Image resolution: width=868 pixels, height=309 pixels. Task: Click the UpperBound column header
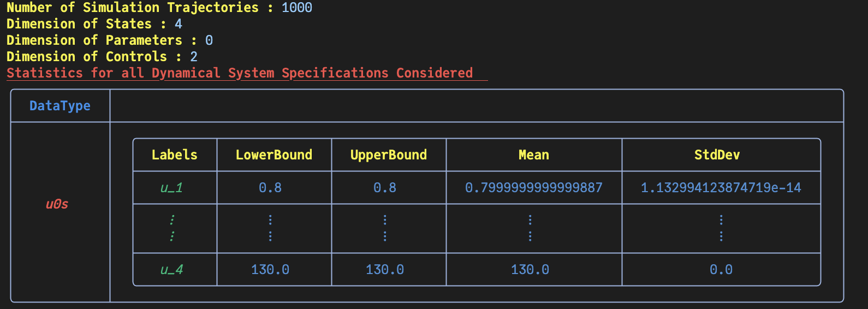(x=389, y=155)
